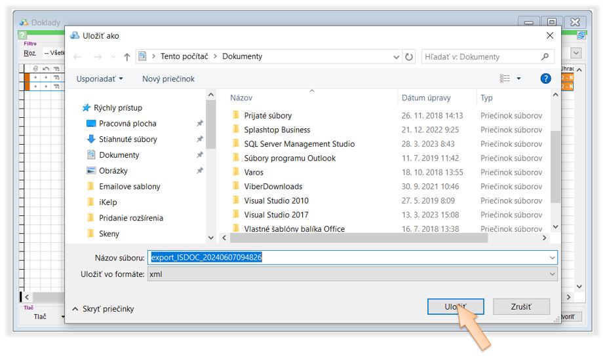Collapse folders with Skryť priečinky

coord(103,309)
